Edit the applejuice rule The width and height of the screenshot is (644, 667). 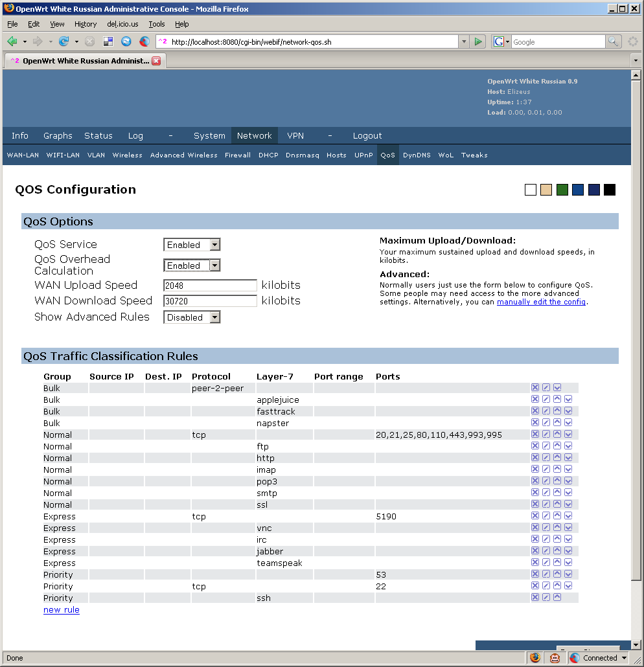click(x=546, y=399)
